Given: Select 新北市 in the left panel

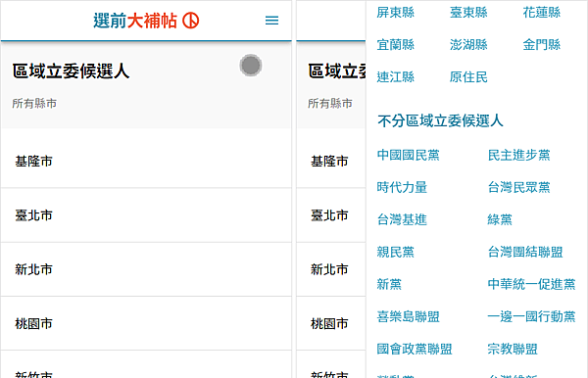Looking at the screenshot, I should (x=146, y=269).
